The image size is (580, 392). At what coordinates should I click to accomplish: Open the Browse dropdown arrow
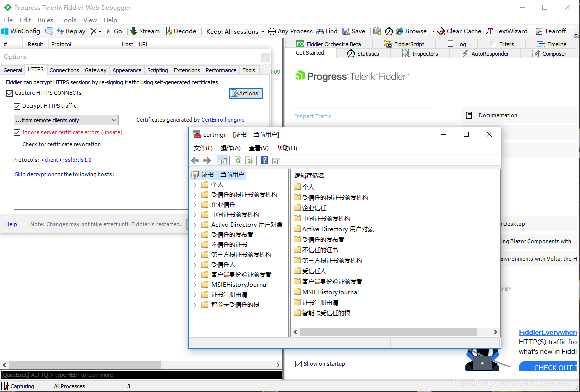coord(433,32)
